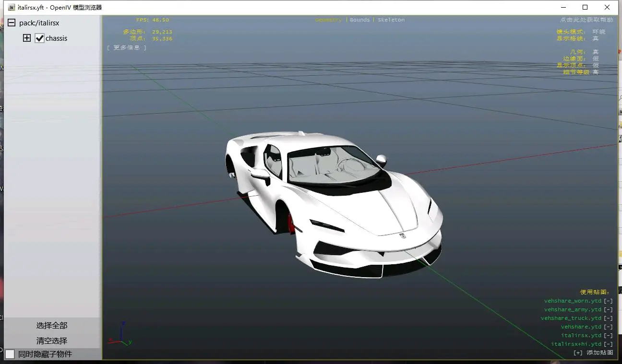The image size is (622, 364).
Task: Remove italirsx.ytd with its [-] button
Action: pos(608,336)
